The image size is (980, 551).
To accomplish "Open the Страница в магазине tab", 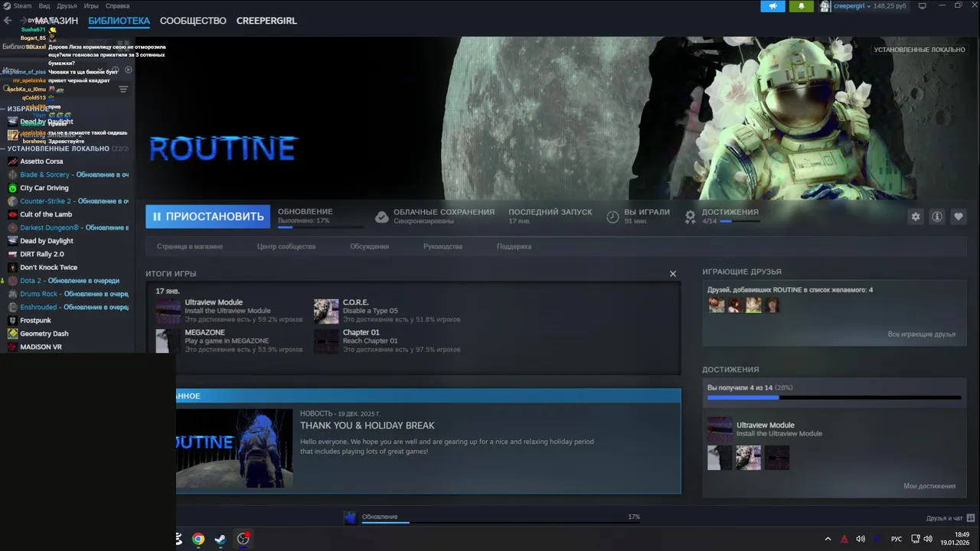I will coord(190,246).
